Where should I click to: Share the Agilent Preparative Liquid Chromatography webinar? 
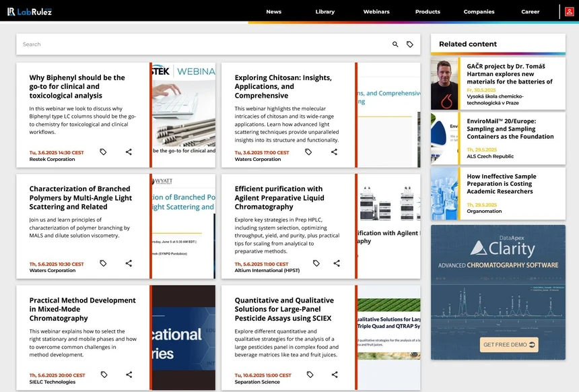coord(336,263)
